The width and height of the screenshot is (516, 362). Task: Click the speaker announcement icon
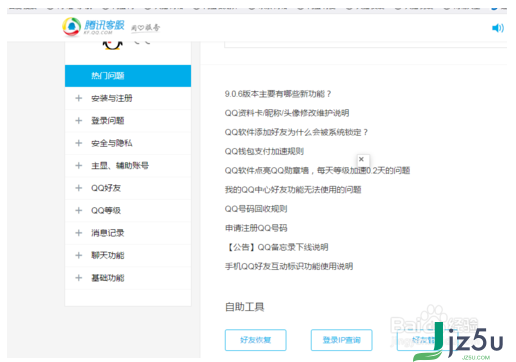point(498,28)
